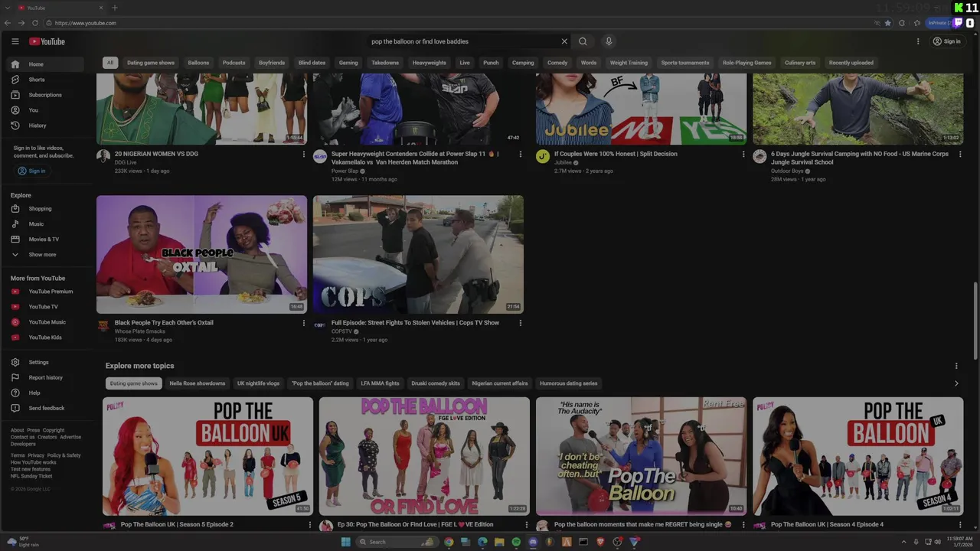Select Nella Rose showdowns topic chip
The width and height of the screenshot is (980, 551).
point(198,383)
